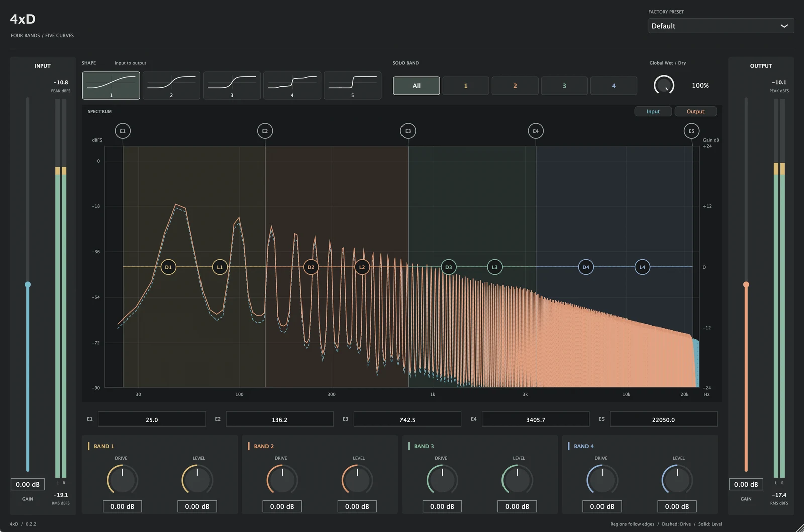Click the Band 2 Drive knob
Screen dimensions: 804x532
[282, 480]
